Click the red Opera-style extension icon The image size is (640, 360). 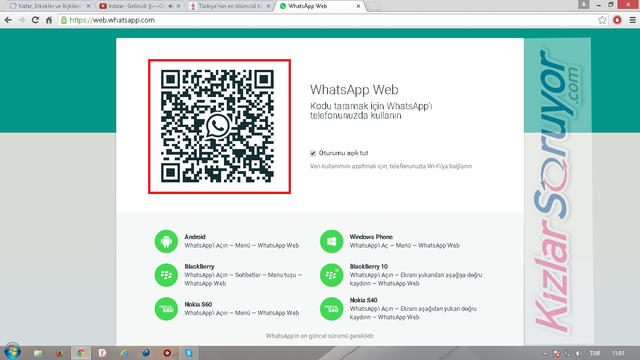click(x=617, y=20)
